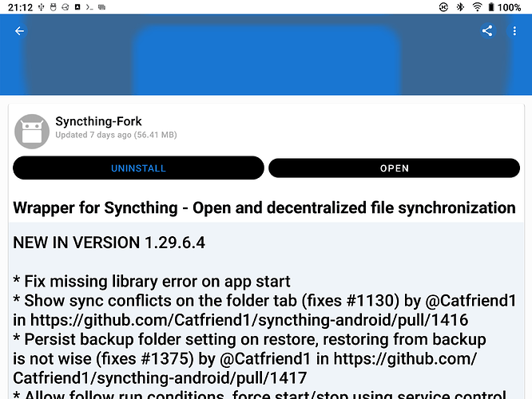Tap the Bluetooth status icon
This screenshot has width=532, height=399.
pyautogui.click(x=460, y=7)
